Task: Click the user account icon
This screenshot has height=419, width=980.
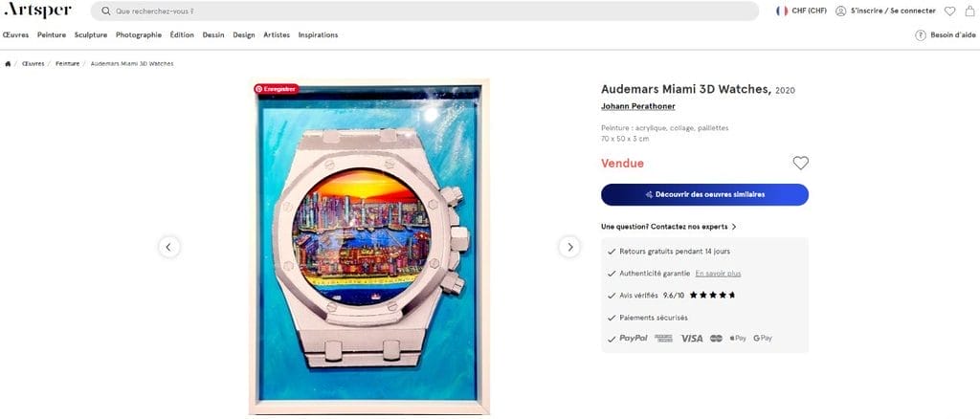Action: point(840,11)
